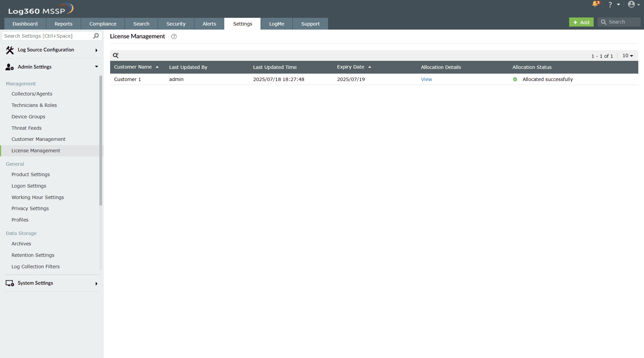Viewport: 644px width, 358px height.
Task: Expand Log Source Configuration arrow
Action: (96, 50)
